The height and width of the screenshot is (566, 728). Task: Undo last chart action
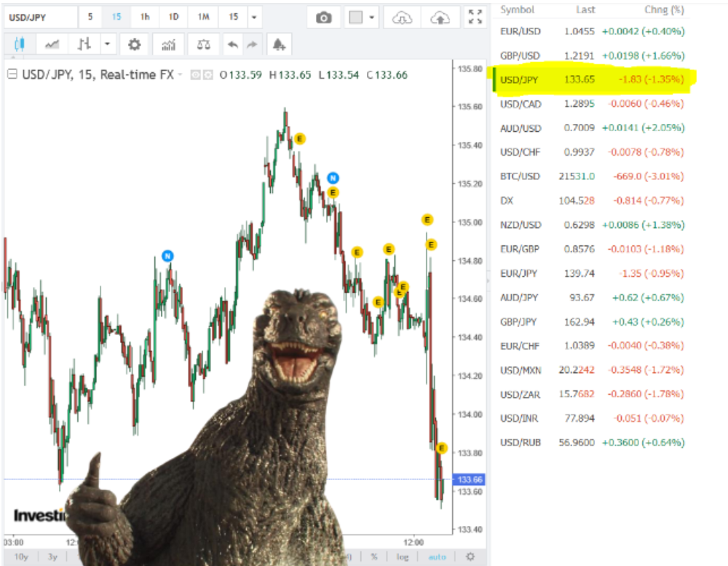(233, 44)
